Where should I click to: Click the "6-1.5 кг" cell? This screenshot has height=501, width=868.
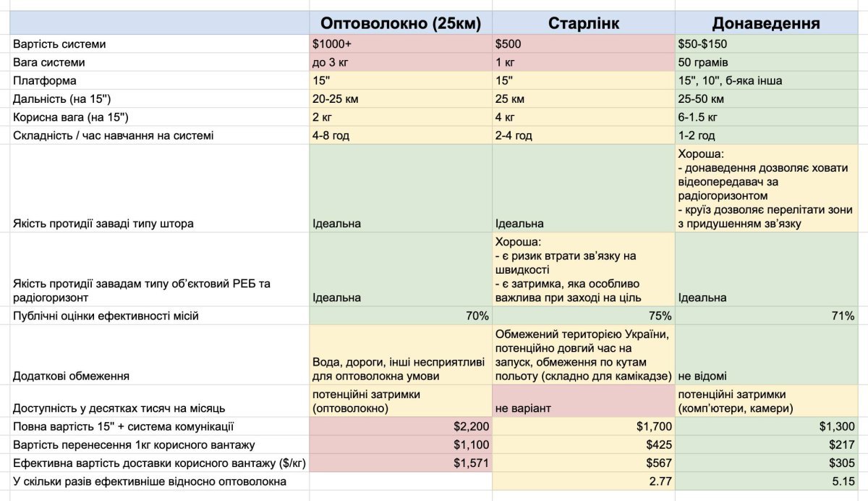[x=771, y=117]
